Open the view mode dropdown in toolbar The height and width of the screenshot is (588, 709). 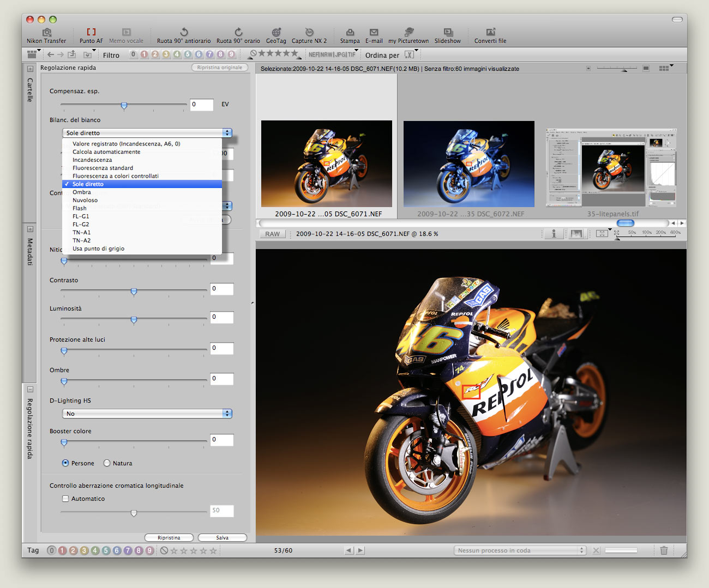(34, 54)
